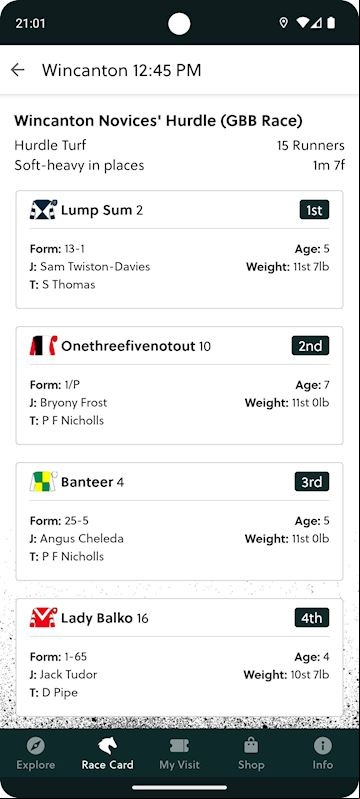Tap Onethreefivenotout red and black silks
The image size is (360, 799).
click(x=43, y=346)
